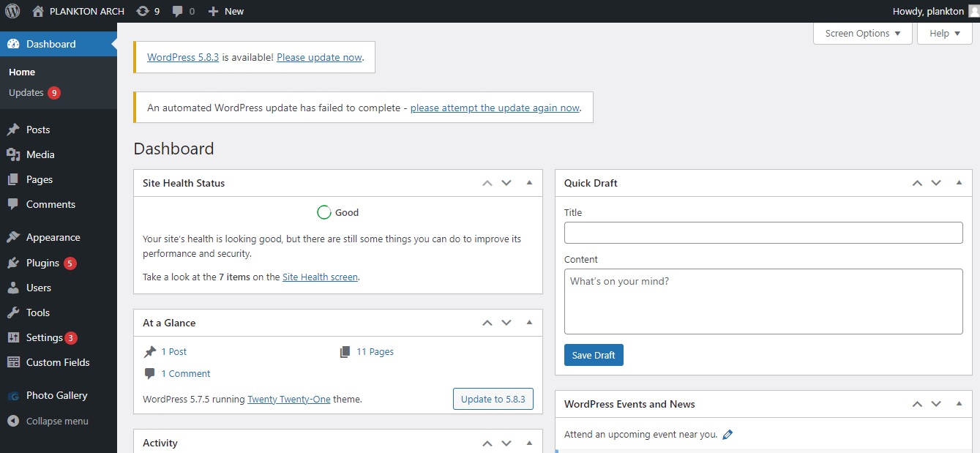Collapse the Quick Draft panel
This screenshot has width=980, height=453.
[x=960, y=183]
